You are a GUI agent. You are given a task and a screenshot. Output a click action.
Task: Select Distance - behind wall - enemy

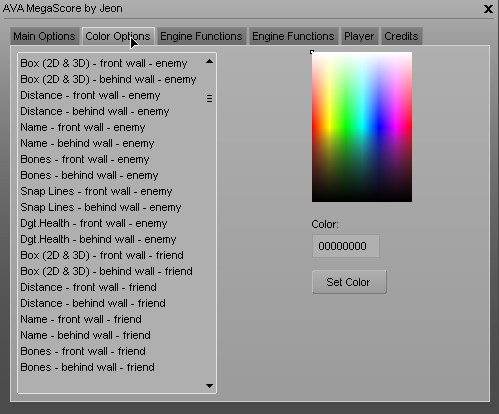coord(95,111)
